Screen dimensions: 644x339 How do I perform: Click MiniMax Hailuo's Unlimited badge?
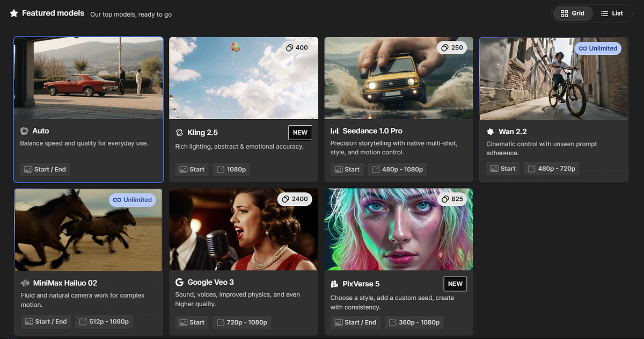(x=133, y=200)
